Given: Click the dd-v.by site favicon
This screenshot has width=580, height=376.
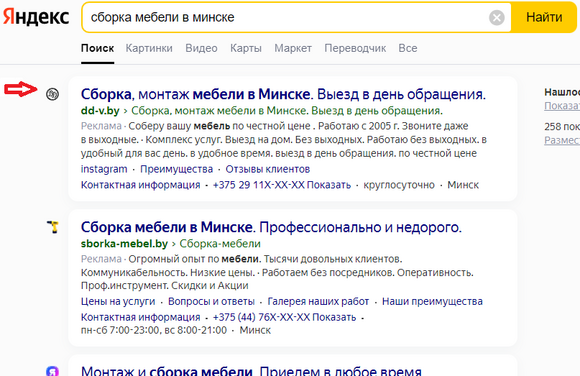Looking at the screenshot, I should pos(53,94).
